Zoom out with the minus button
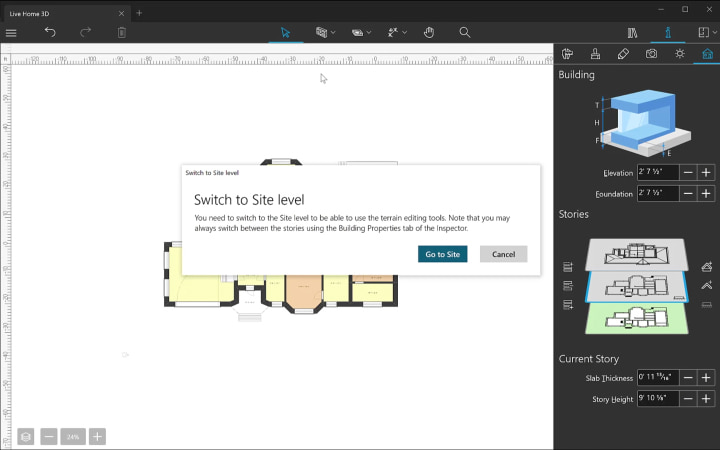Viewport: 720px width, 450px height. [x=49, y=437]
